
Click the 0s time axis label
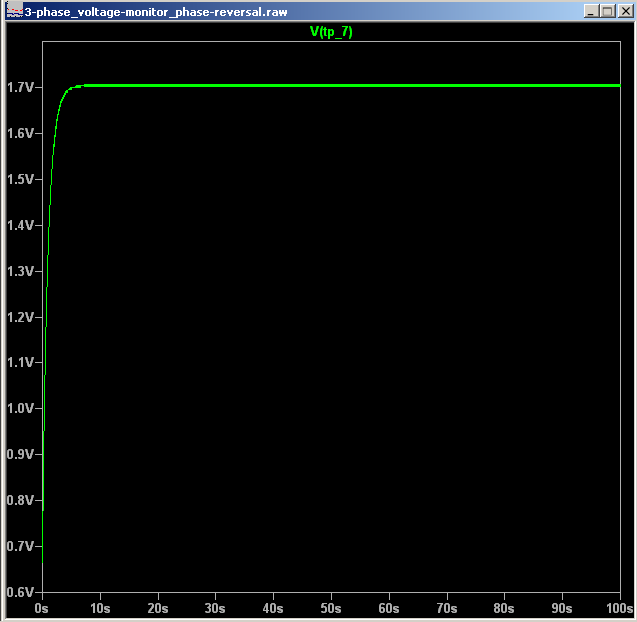click(41, 609)
